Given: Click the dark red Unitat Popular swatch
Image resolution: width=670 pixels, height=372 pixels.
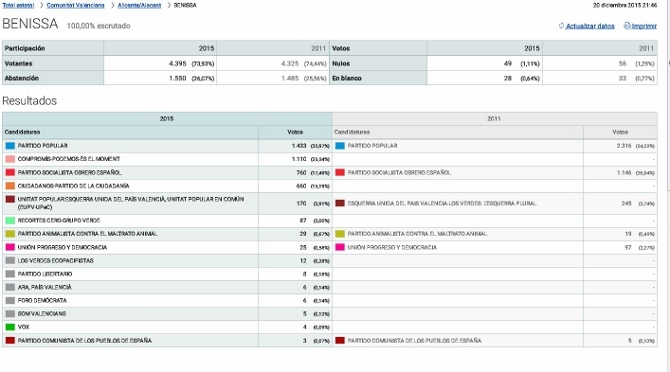Looking at the screenshot, I should [x=10, y=199].
